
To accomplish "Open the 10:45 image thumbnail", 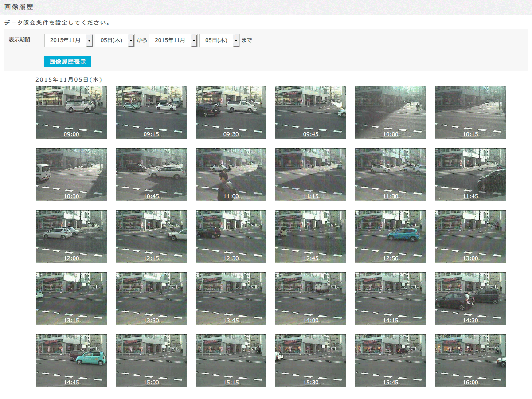I will click(x=151, y=175).
